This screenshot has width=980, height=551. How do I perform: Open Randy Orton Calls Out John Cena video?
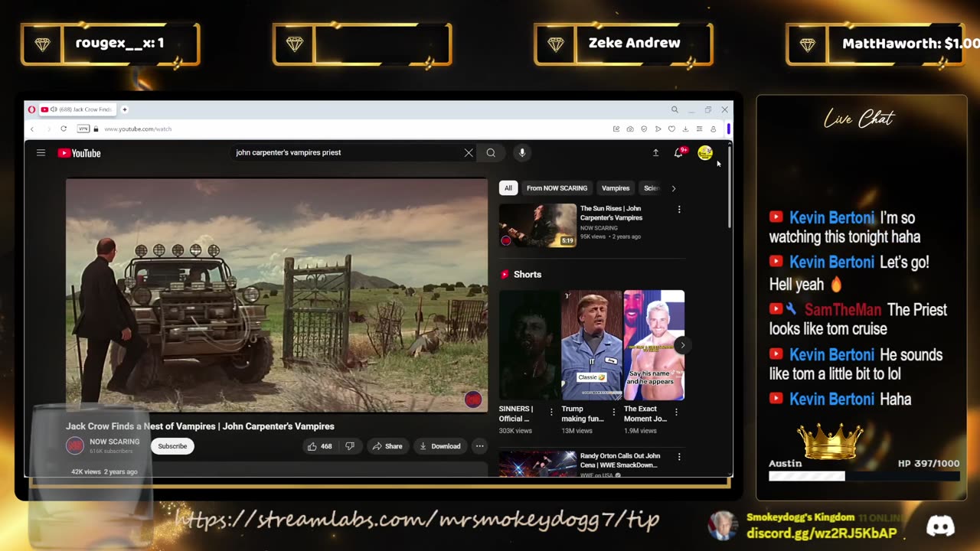[620, 460]
